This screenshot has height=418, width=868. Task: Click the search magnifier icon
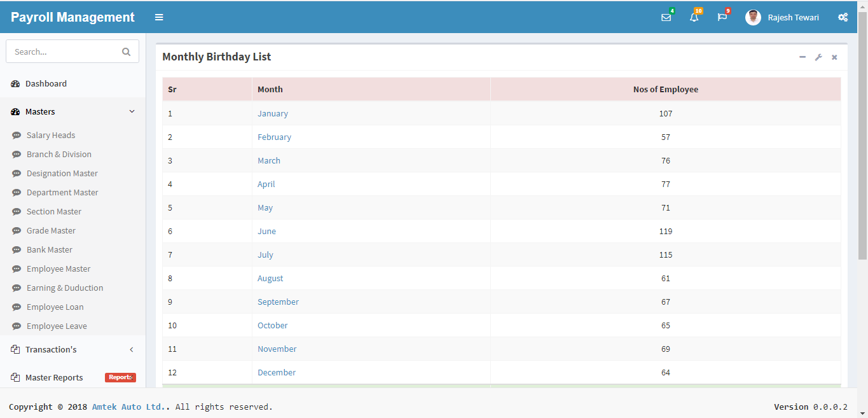pyautogui.click(x=126, y=52)
